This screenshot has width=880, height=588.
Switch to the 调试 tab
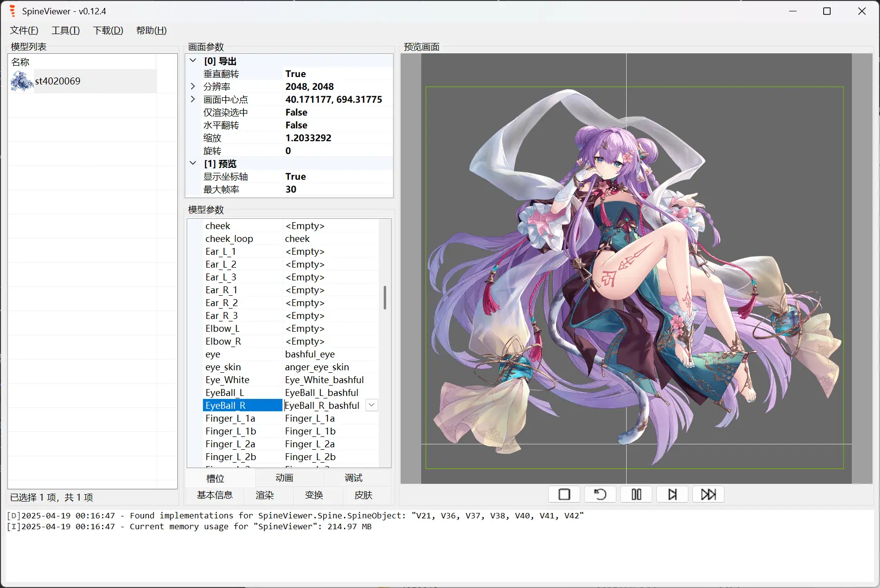tap(353, 478)
